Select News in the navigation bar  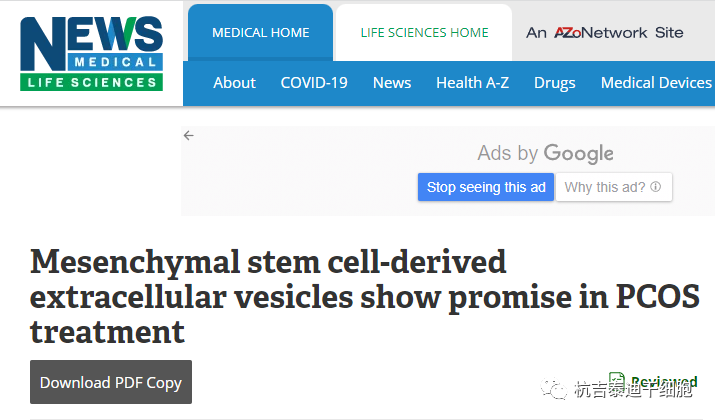392,83
